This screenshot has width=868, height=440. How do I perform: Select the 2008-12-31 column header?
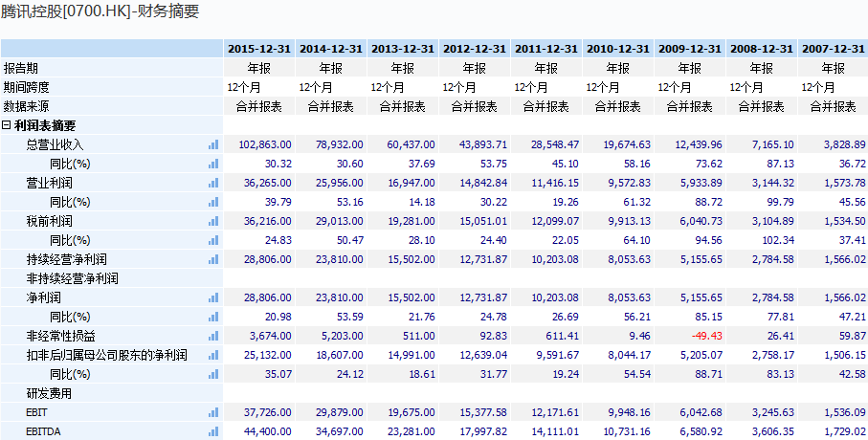click(762, 49)
